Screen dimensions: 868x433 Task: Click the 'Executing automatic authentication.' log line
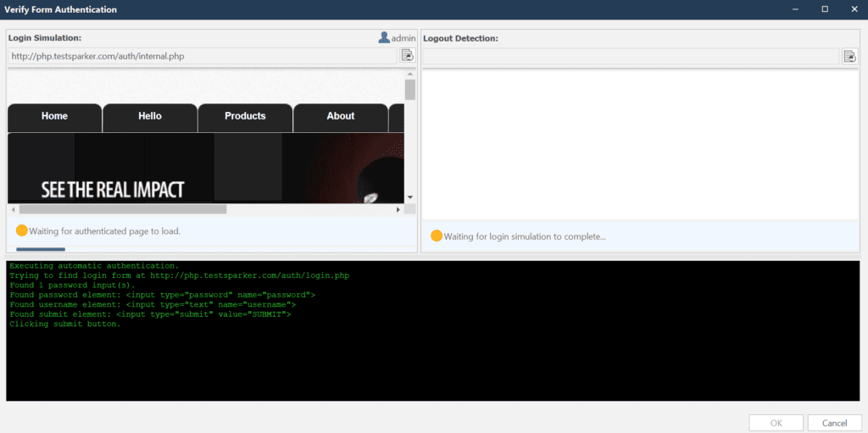94,266
